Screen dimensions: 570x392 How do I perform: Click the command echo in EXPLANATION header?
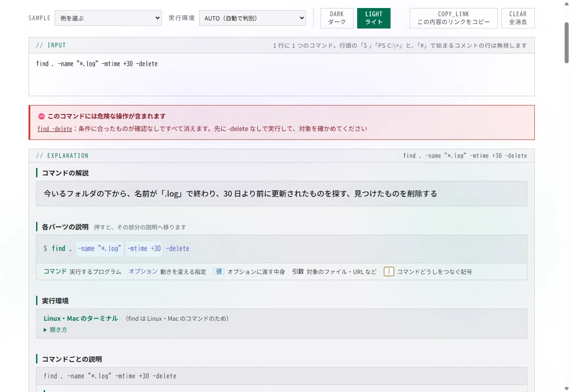point(465,156)
